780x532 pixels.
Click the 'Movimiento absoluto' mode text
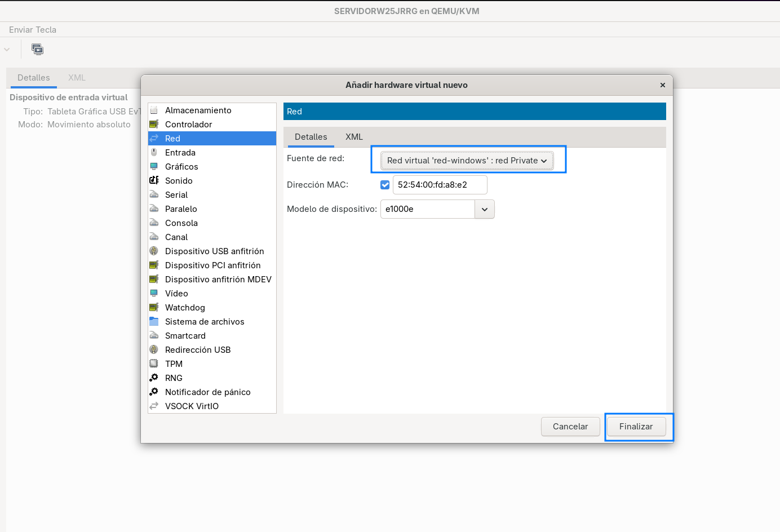coord(89,125)
